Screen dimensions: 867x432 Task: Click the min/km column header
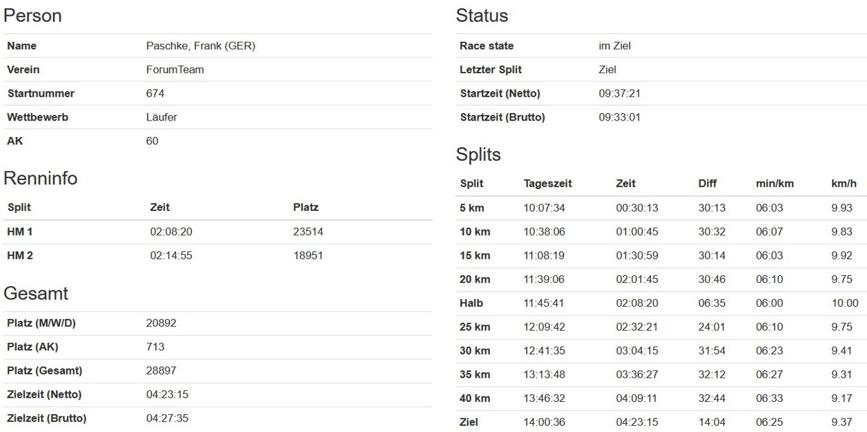point(775,184)
